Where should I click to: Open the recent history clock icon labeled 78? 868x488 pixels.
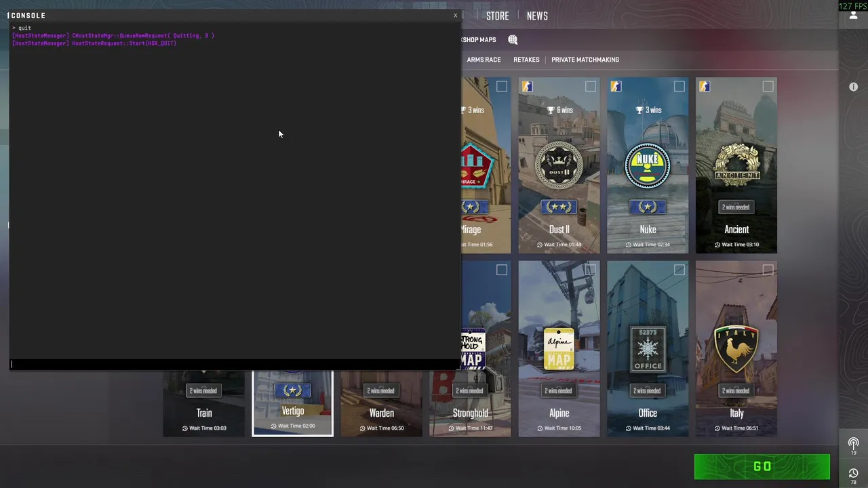[x=853, y=474]
